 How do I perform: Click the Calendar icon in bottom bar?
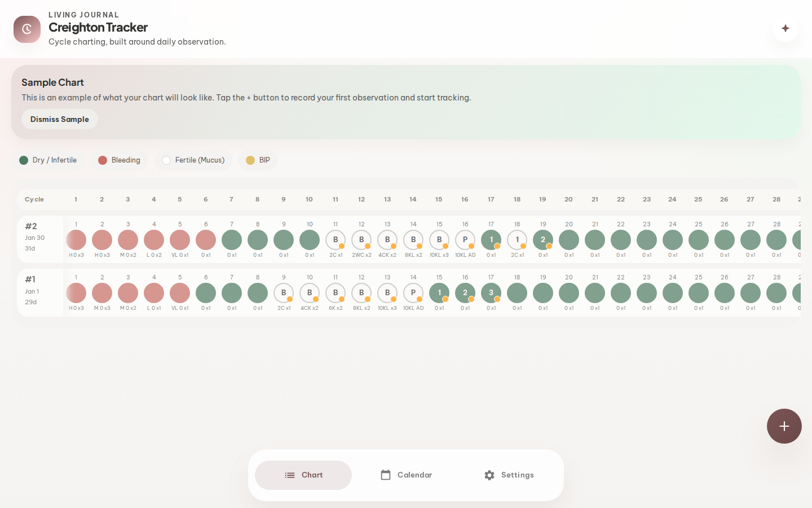386,475
